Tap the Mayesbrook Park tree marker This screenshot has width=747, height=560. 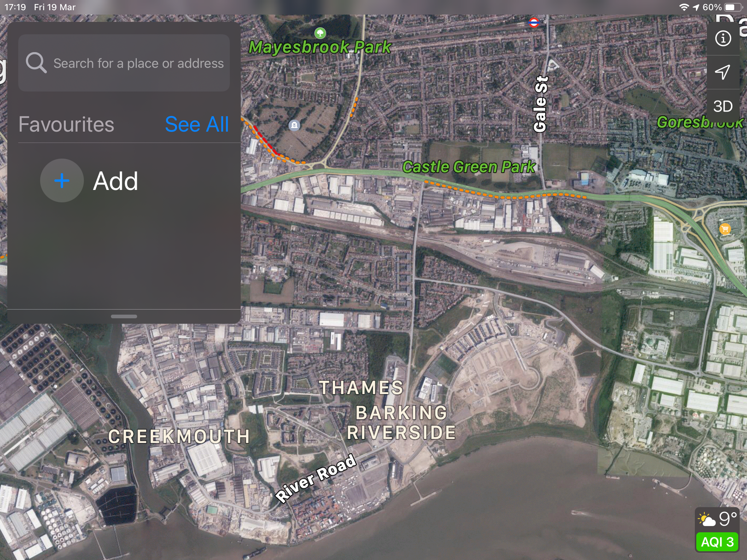point(320,33)
